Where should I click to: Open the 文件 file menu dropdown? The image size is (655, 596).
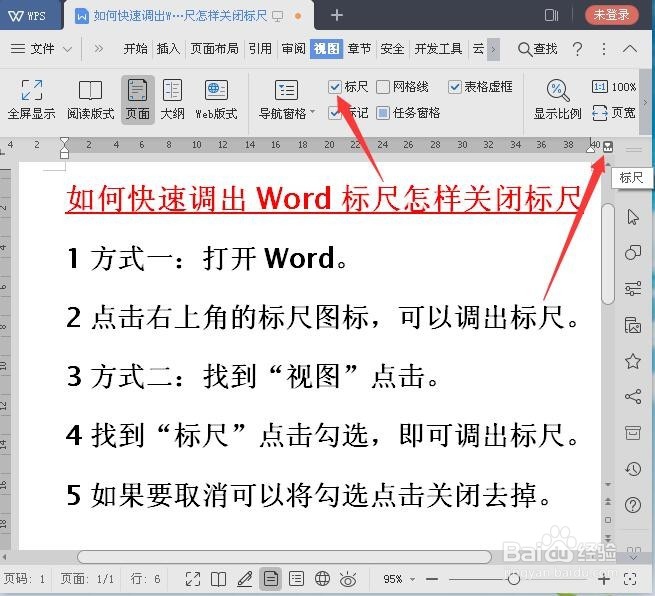coord(41,49)
